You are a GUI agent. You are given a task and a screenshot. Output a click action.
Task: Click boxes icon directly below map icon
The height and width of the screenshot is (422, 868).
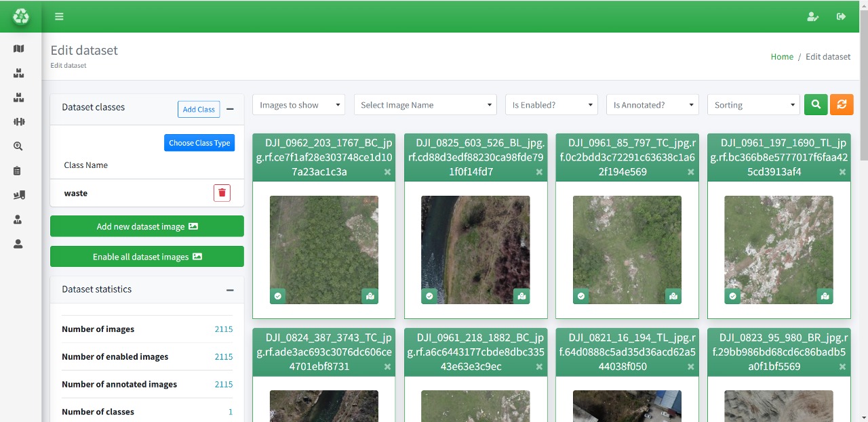(x=18, y=73)
